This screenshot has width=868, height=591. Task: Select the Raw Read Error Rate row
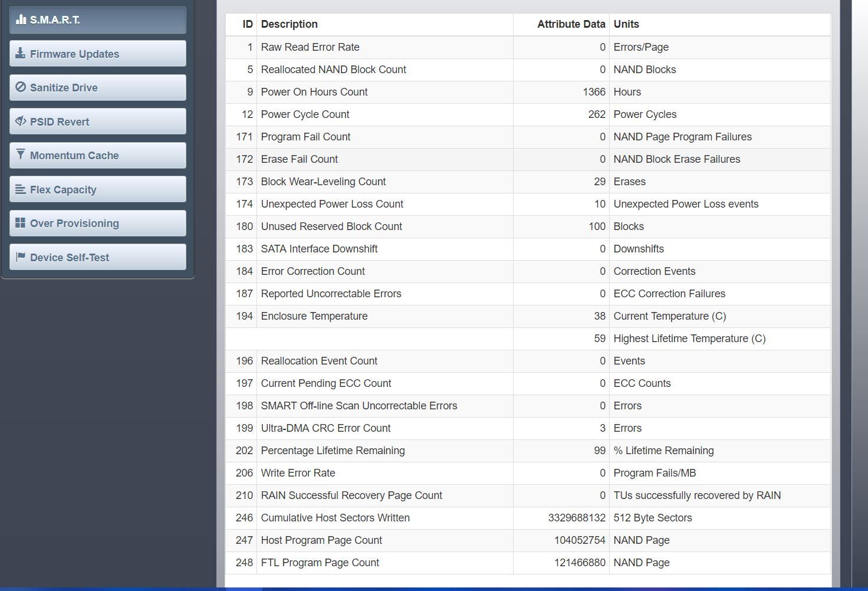click(528, 47)
